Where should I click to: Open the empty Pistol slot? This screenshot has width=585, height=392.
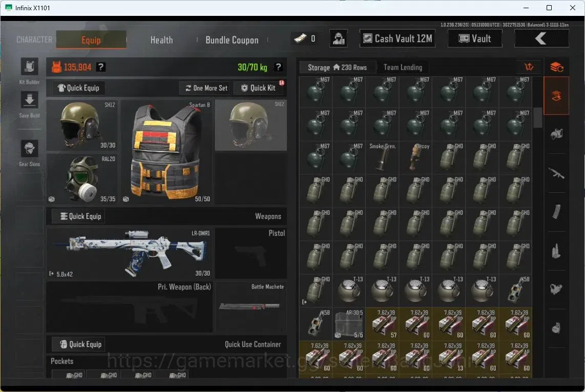(251, 254)
